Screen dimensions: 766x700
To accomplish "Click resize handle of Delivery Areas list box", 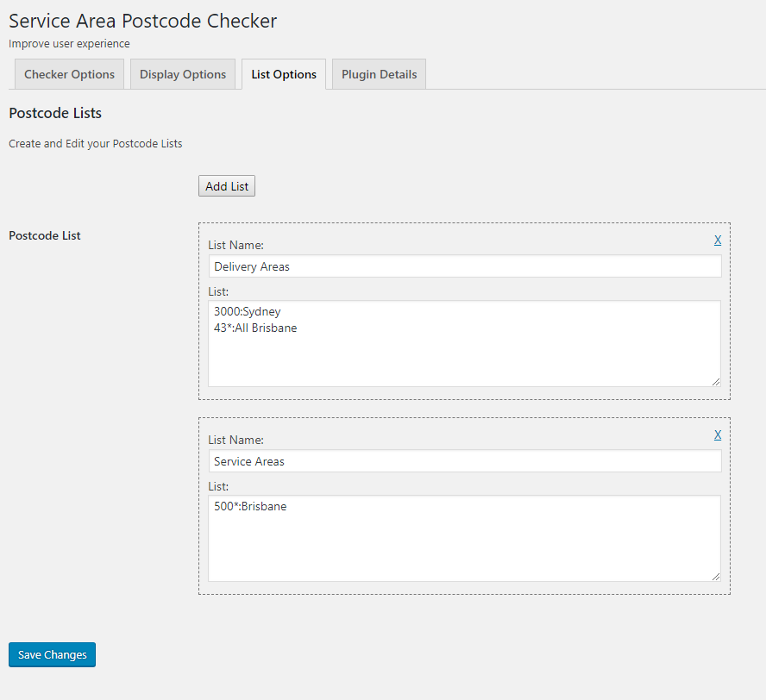I will (715, 381).
